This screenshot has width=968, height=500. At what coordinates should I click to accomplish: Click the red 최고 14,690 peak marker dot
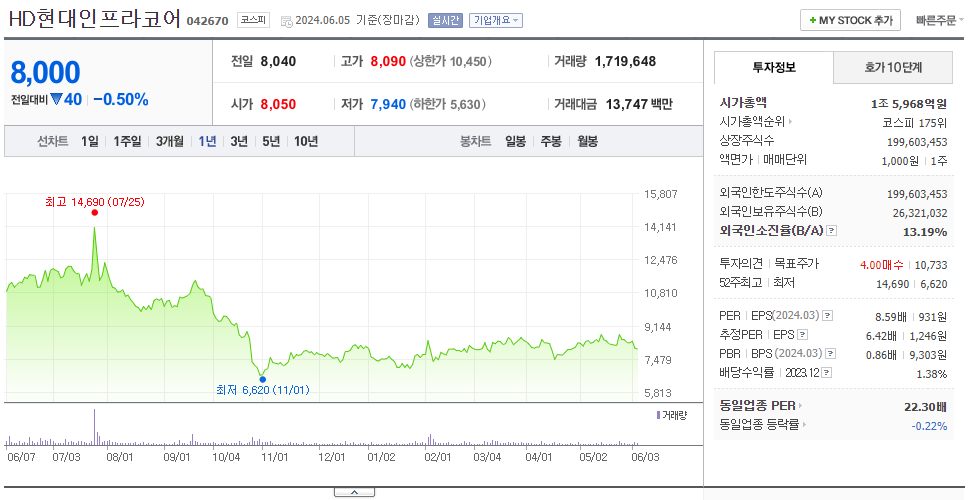(x=94, y=212)
